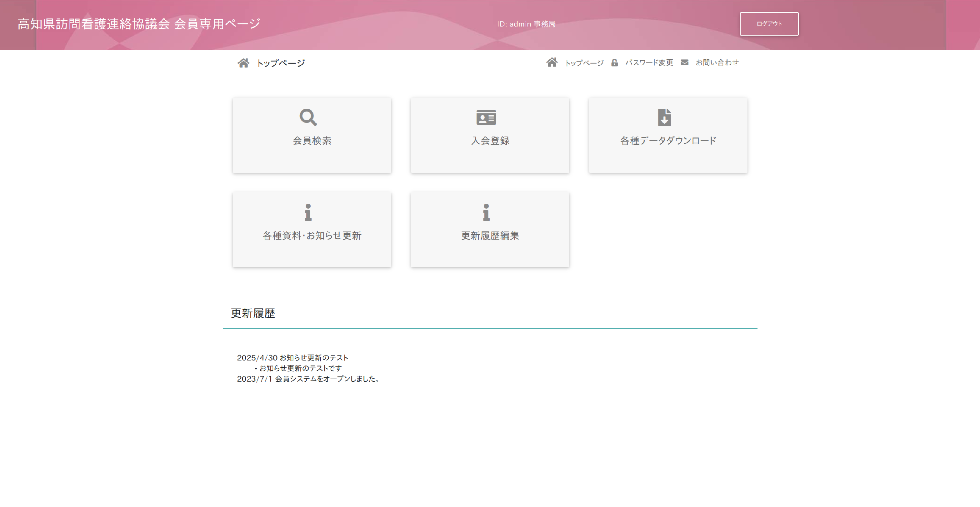The height and width of the screenshot is (507, 980).
Task: Open the パスワード変更 link
Action: click(x=649, y=62)
